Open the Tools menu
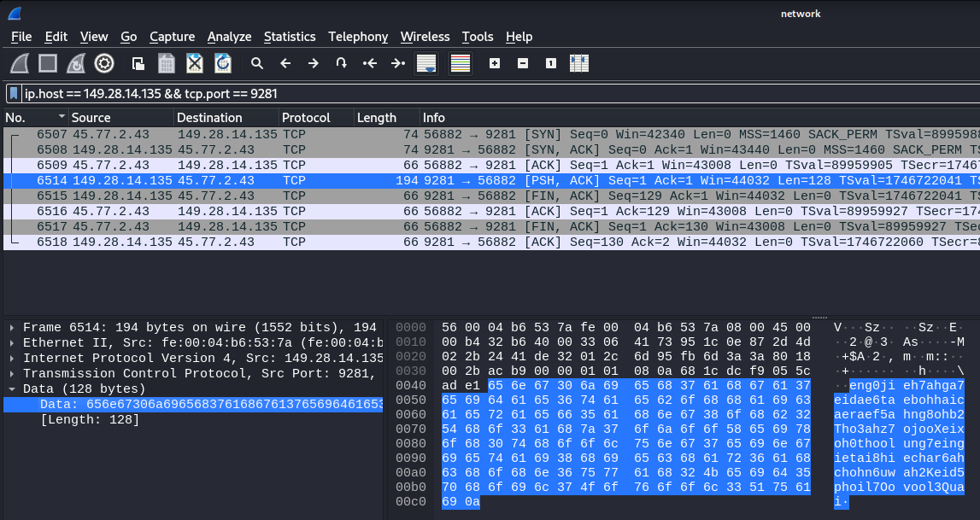 click(x=478, y=37)
